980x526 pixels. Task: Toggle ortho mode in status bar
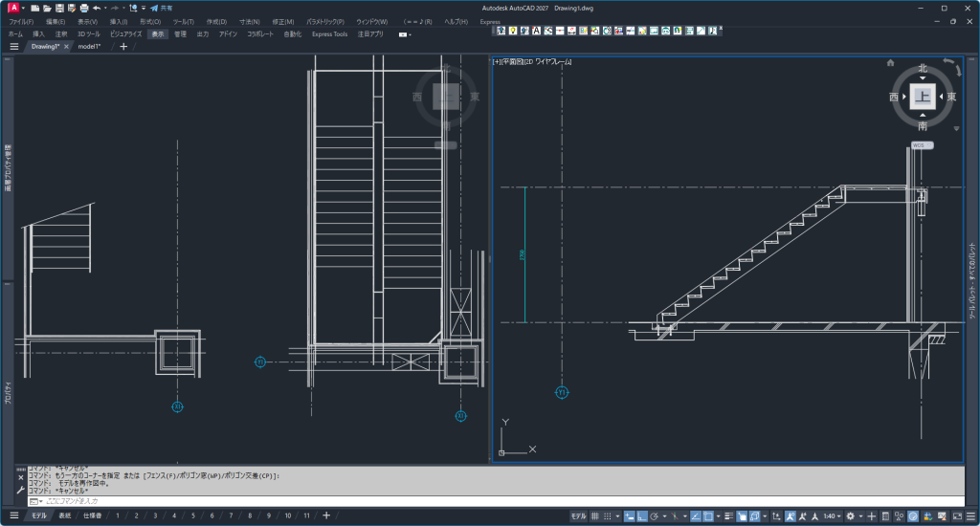coord(641,516)
